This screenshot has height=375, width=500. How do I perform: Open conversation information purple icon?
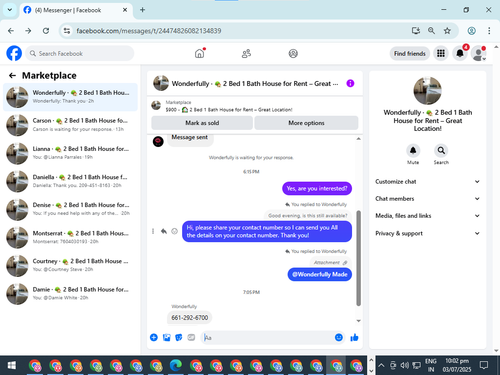tap(350, 83)
